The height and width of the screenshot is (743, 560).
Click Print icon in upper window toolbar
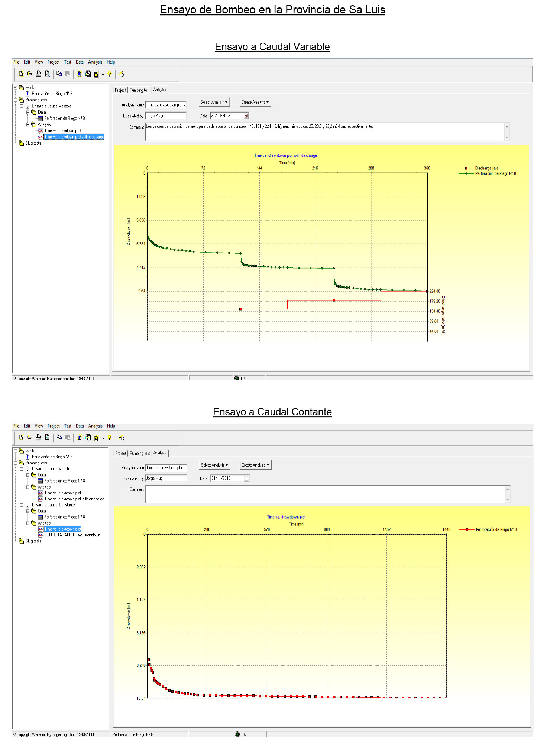click(x=39, y=74)
